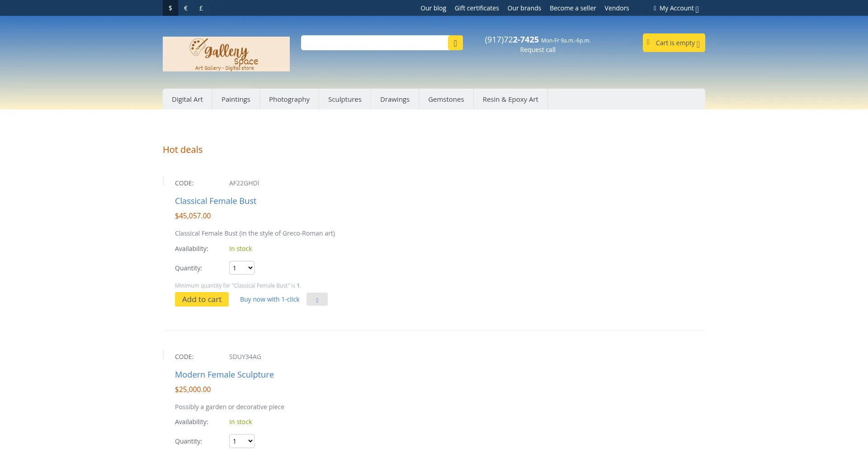
Task: Open Gift certificates page
Action: (x=476, y=8)
